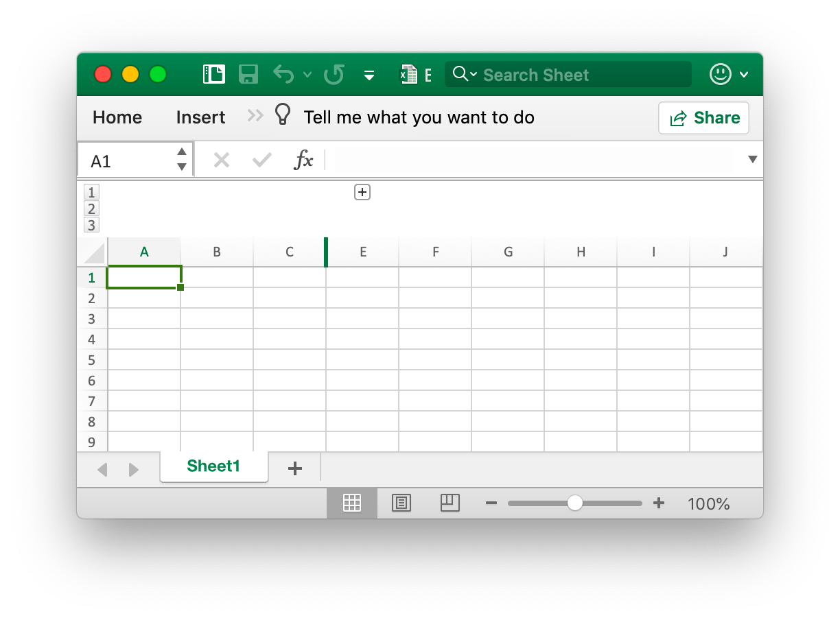Select row 5 header
The height and width of the screenshot is (620, 840).
click(92, 360)
